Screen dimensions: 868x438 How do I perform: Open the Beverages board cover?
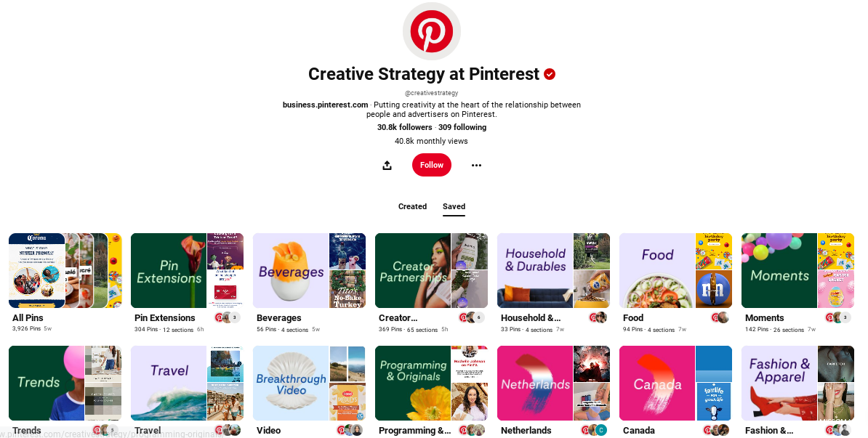pos(310,270)
